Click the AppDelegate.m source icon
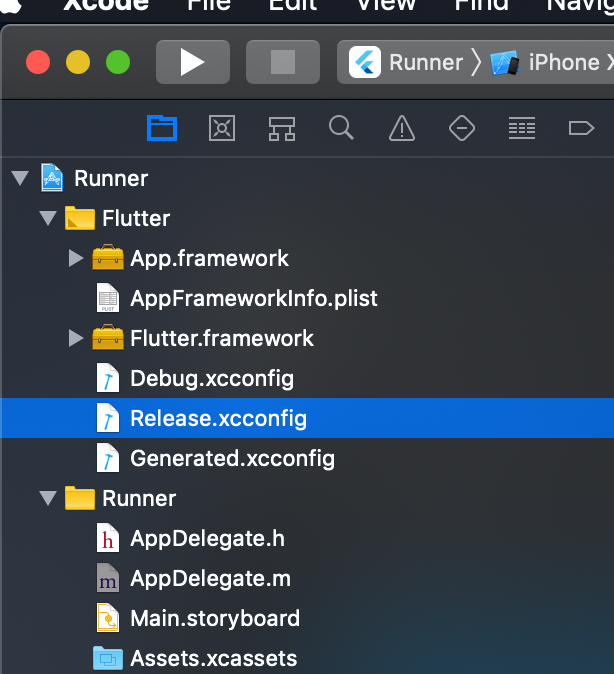 click(x=107, y=578)
